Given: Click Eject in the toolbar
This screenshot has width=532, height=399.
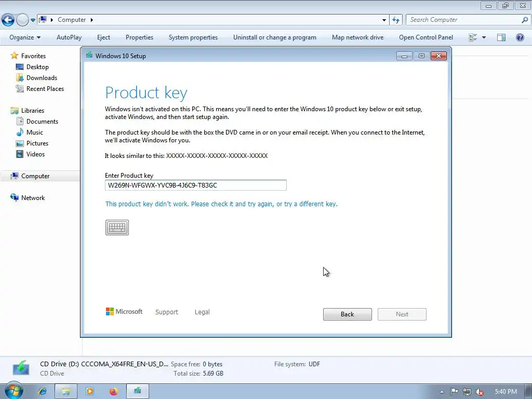Looking at the screenshot, I should click(x=103, y=37).
